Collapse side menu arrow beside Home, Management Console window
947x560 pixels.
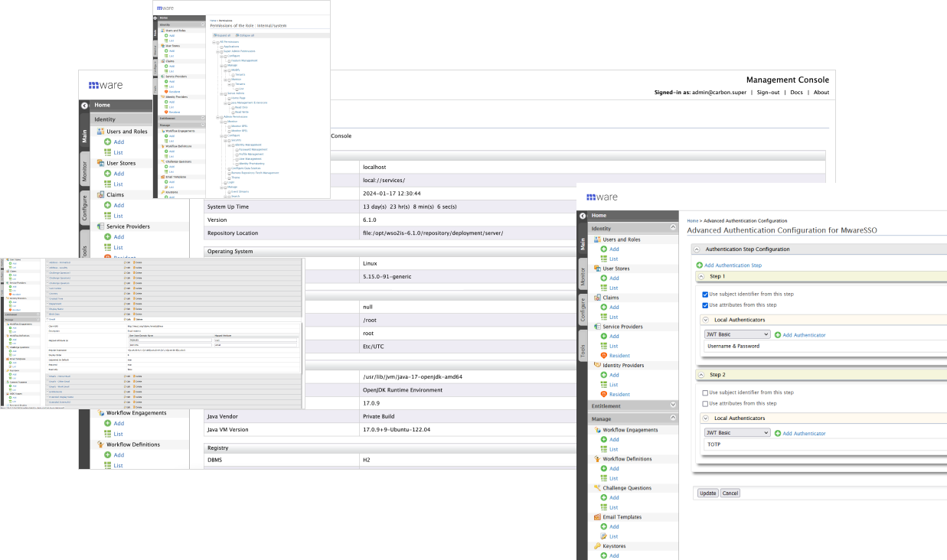[84, 105]
